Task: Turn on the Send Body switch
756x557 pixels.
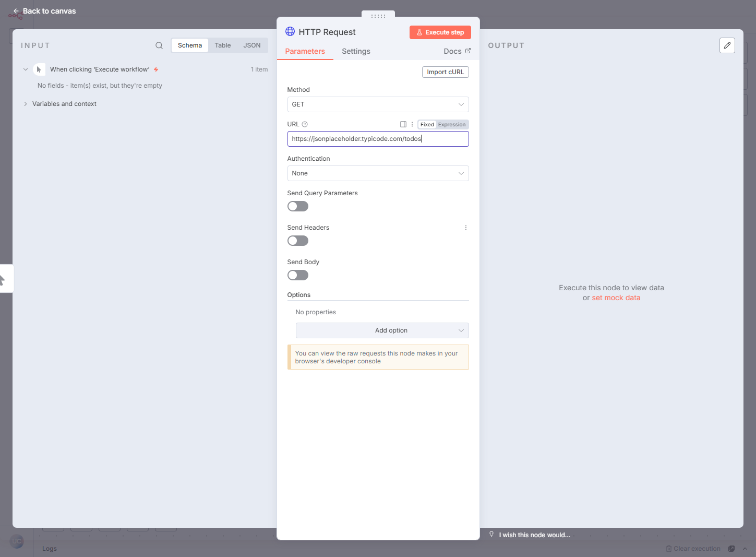Action: (x=298, y=275)
